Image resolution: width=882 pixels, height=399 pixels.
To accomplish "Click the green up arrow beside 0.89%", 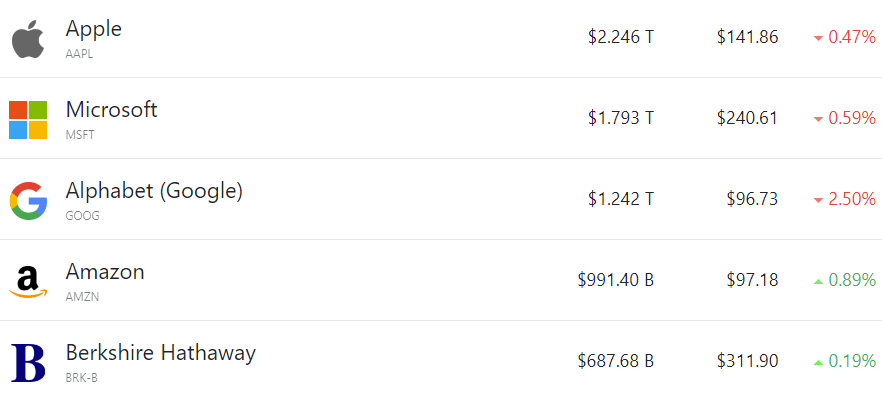I will (x=818, y=281).
